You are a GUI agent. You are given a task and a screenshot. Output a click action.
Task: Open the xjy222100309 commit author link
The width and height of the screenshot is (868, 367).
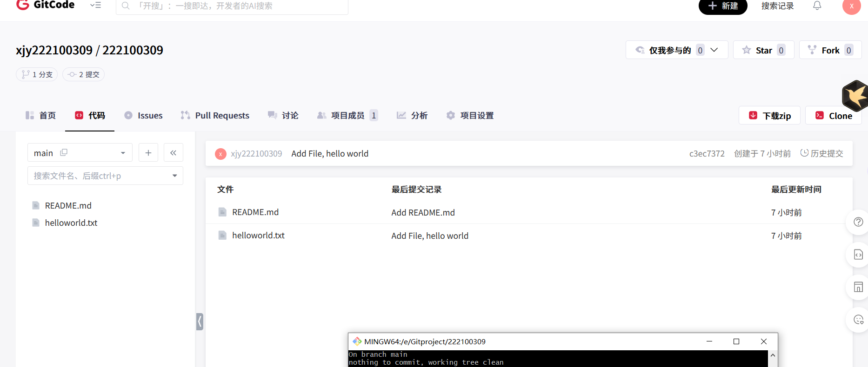256,154
